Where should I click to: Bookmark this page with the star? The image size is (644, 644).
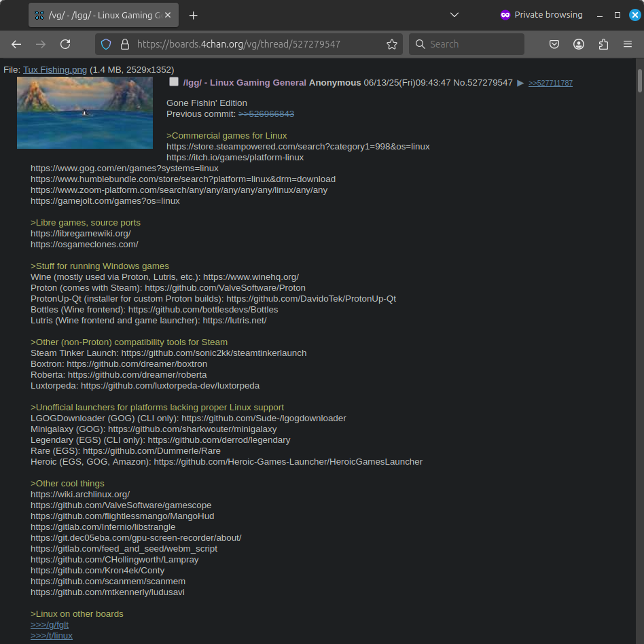point(392,44)
